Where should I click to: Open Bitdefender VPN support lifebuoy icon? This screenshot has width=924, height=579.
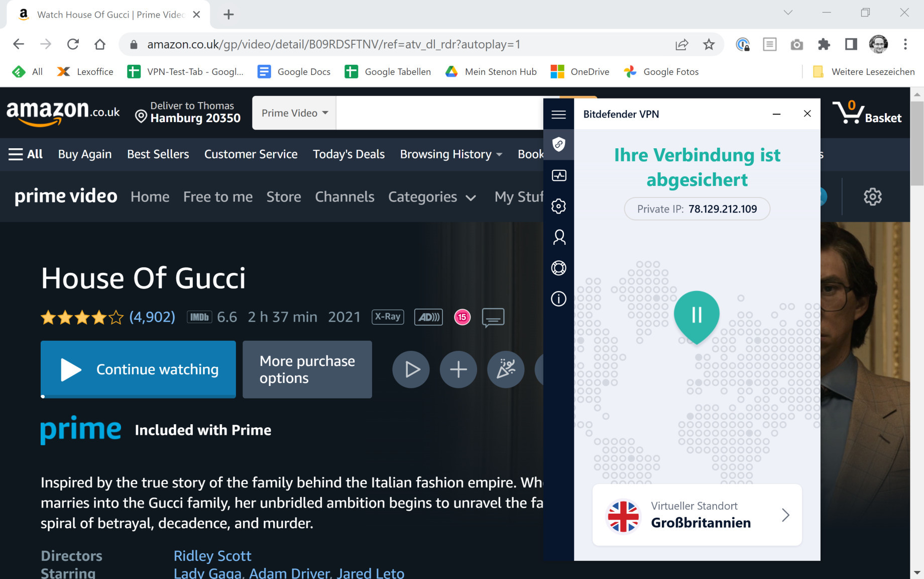click(x=558, y=268)
